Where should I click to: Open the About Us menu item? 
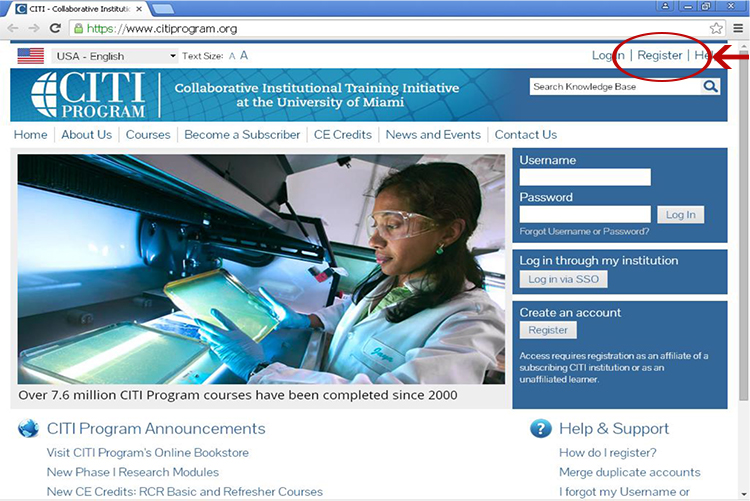[87, 134]
